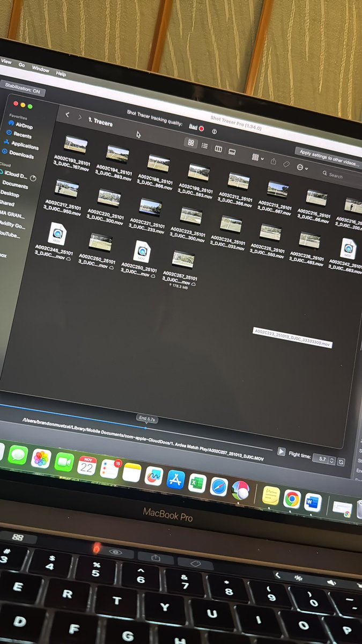Viewport: 362px width, 644px height.
Task: Select the A002C245 MOV document icon
Action: click(57, 235)
